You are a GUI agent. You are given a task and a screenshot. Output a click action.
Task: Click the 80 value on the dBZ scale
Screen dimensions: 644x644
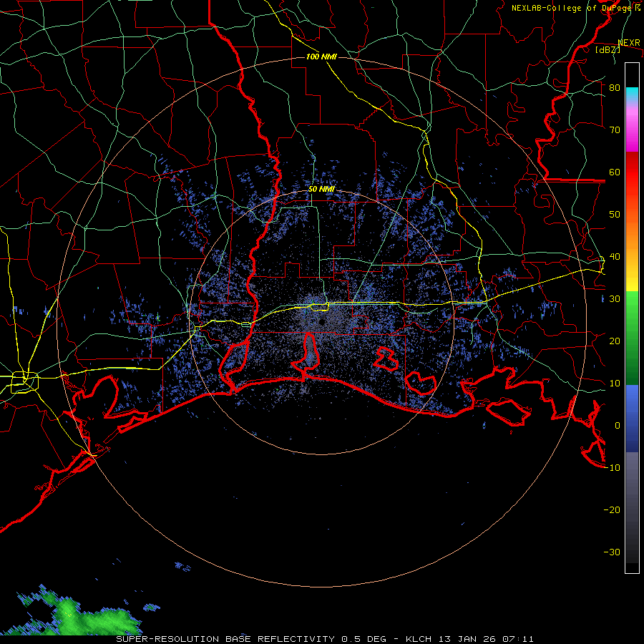pos(615,88)
